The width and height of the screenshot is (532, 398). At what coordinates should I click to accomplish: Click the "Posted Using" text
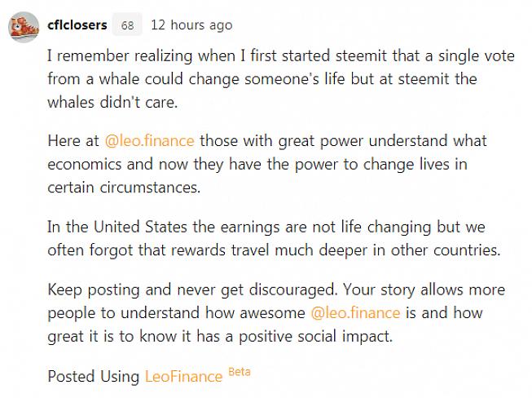[94, 376]
